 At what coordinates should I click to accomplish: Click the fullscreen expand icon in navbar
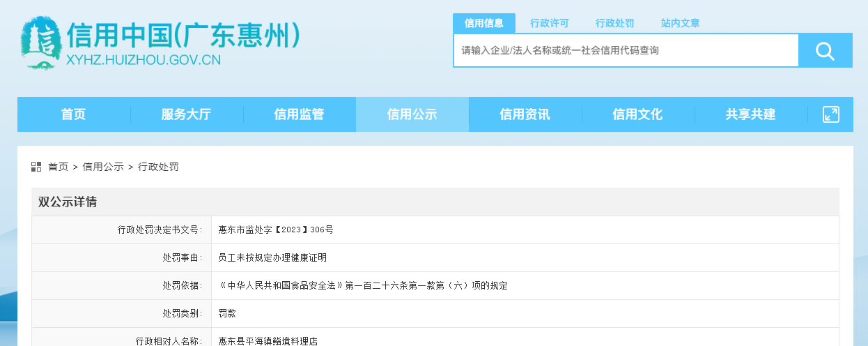(x=830, y=114)
